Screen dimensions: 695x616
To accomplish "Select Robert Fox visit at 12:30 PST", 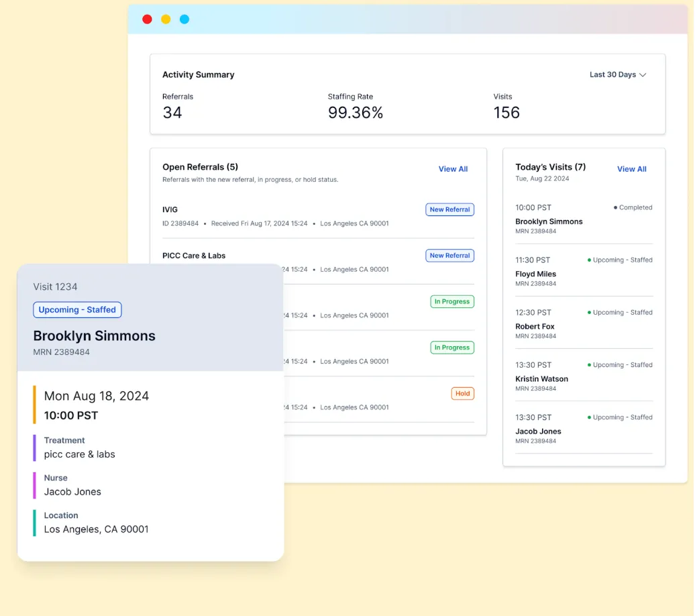I will 584,323.
